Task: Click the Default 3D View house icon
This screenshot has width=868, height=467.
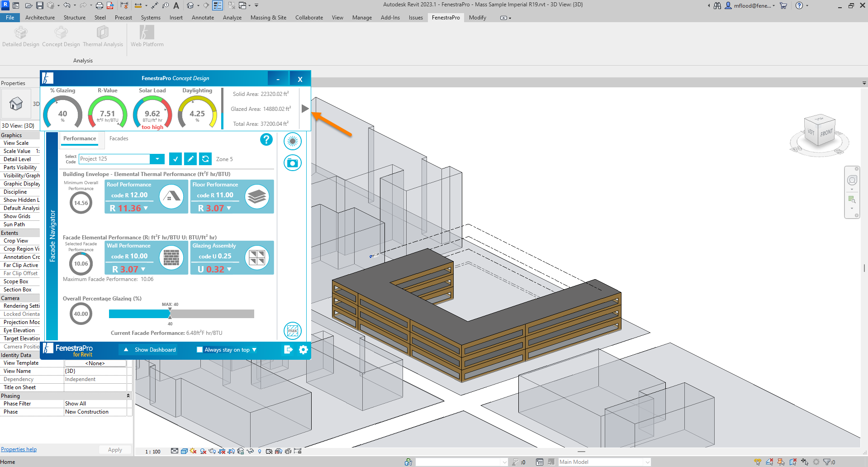Action: pyautogui.click(x=190, y=5)
